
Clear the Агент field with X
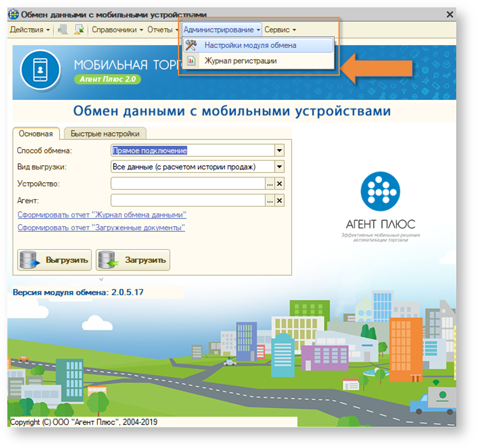pos(279,201)
